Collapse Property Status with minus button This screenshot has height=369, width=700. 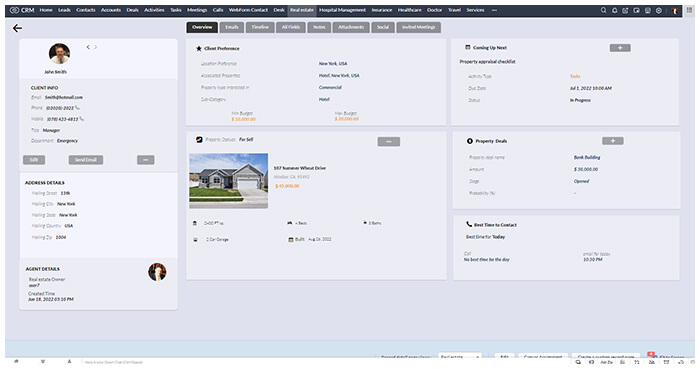(x=388, y=141)
